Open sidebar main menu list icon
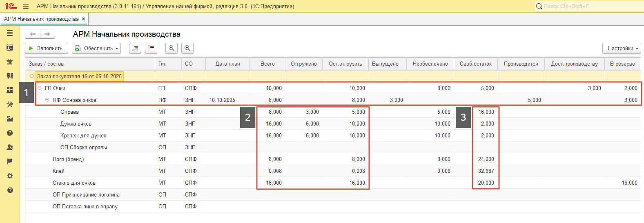Image resolution: width=644 pixels, height=223 pixels. click(10, 33)
